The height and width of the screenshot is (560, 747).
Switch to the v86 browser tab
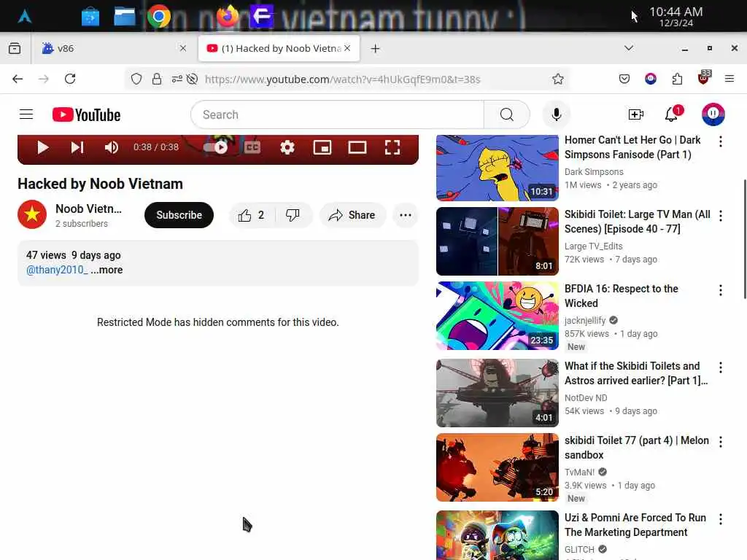[x=113, y=48]
